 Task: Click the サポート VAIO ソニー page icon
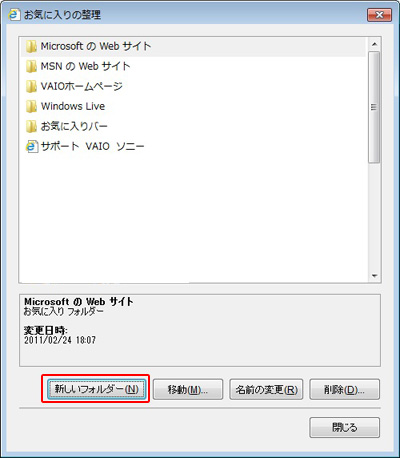pyautogui.click(x=32, y=147)
